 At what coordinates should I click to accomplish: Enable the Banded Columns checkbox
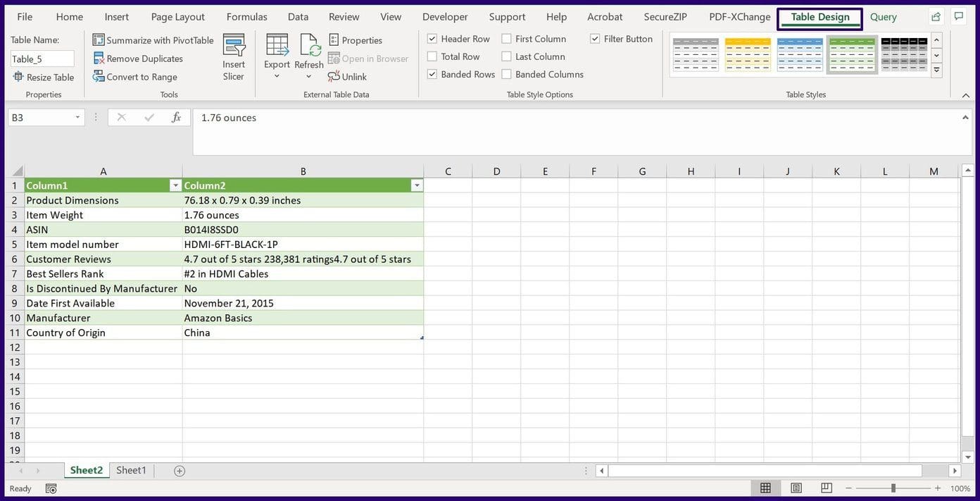506,74
